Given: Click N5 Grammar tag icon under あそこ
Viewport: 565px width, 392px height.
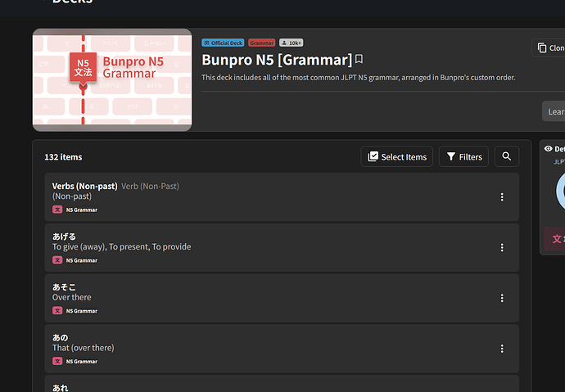Looking at the screenshot, I should click(57, 310).
